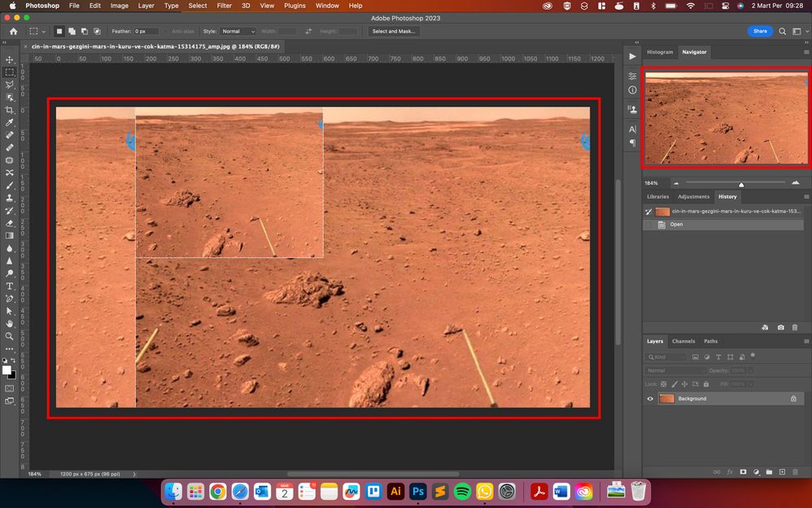
Task: Select the Move tool
Action: point(10,59)
